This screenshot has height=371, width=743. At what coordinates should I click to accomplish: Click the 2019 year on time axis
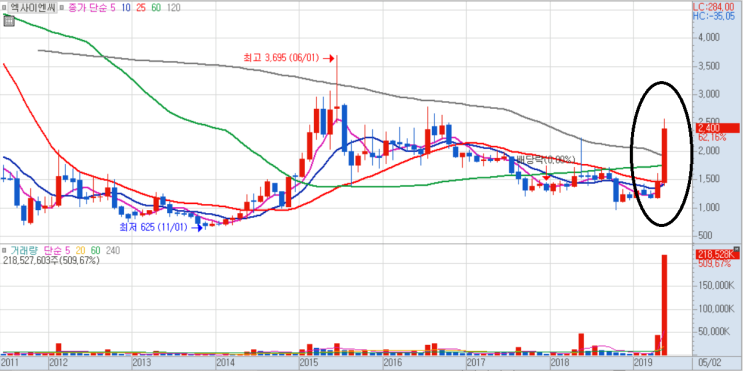click(643, 362)
